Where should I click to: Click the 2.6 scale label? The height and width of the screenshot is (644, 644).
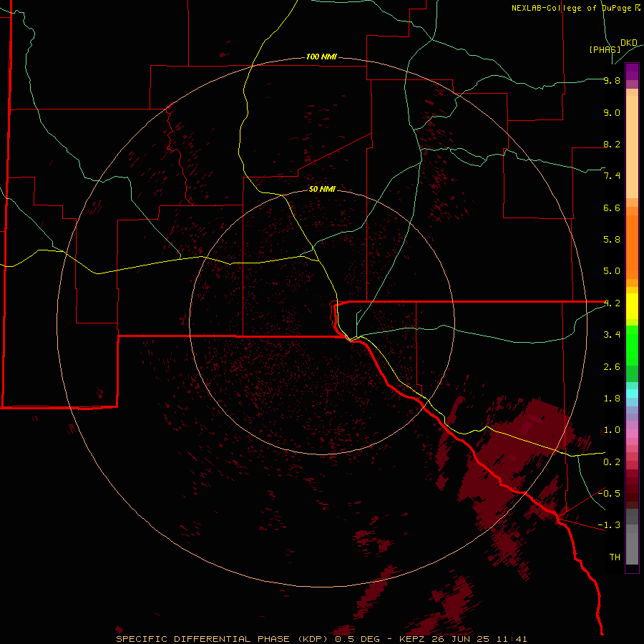pos(612,367)
